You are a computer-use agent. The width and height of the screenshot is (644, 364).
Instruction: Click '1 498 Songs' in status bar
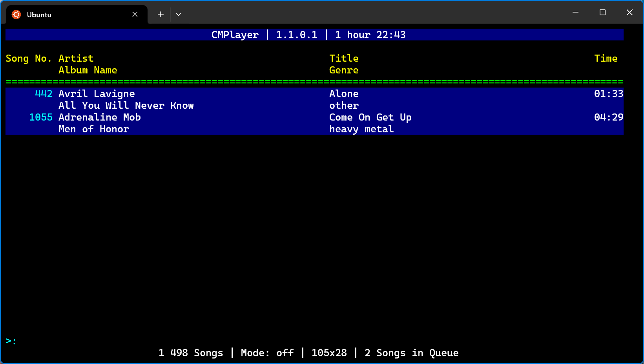(191, 353)
